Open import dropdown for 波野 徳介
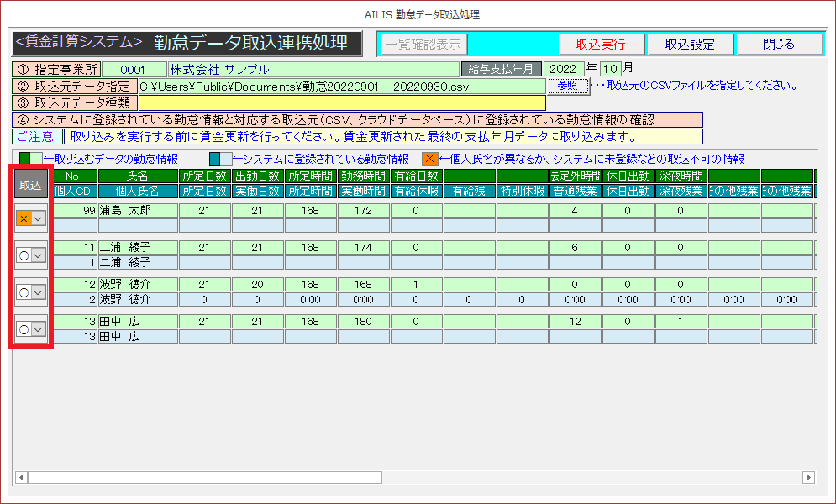836x504 pixels. pos(39,292)
